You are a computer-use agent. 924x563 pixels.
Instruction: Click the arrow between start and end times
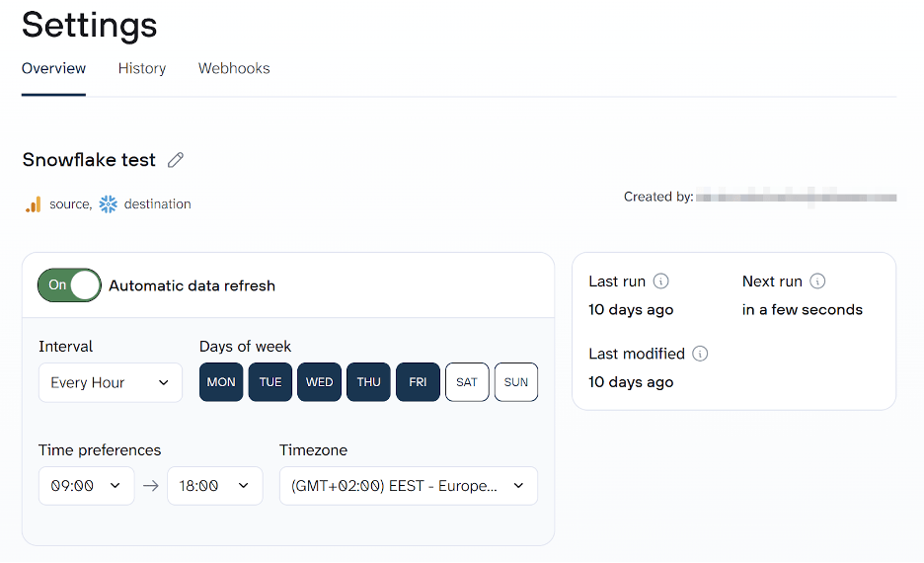coord(151,486)
